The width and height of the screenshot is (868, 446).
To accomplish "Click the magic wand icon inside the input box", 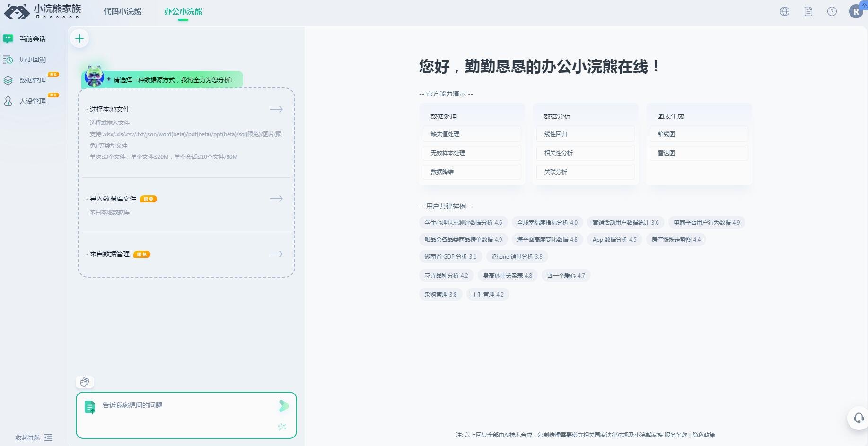I will pyautogui.click(x=282, y=426).
